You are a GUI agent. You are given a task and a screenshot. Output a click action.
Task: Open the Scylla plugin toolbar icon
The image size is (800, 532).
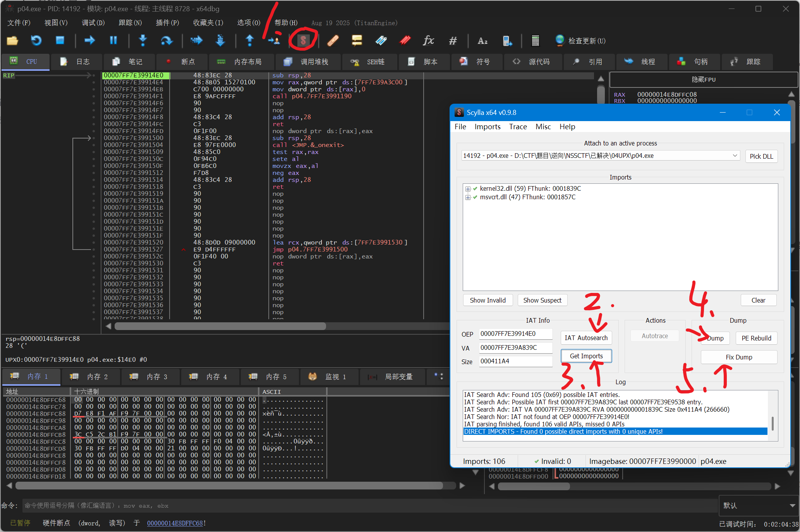[x=303, y=40]
